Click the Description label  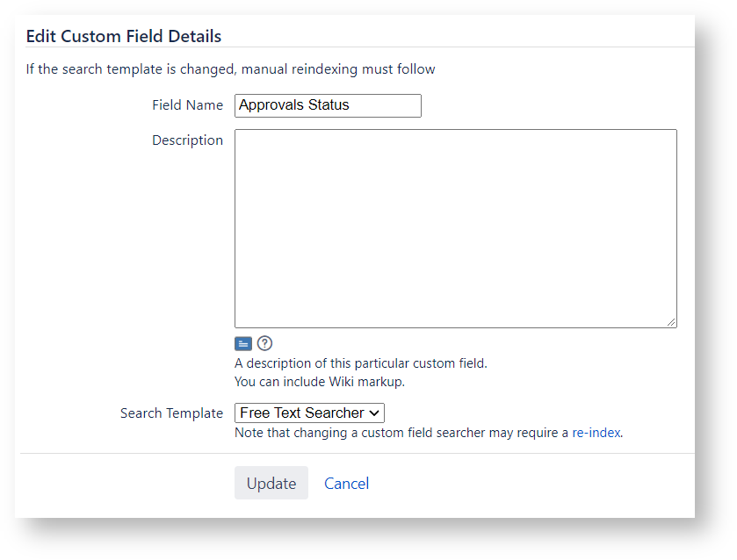187,140
